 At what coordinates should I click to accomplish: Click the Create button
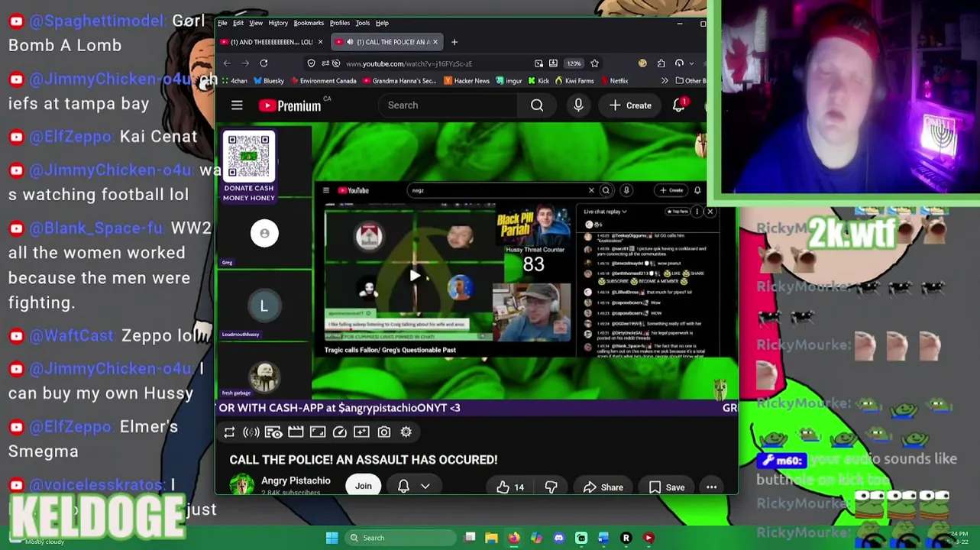(631, 105)
